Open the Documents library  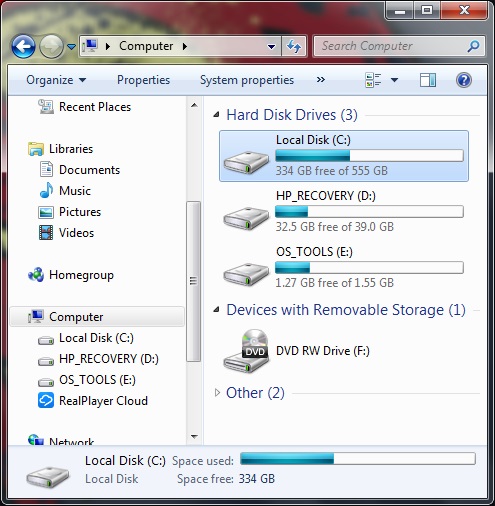tap(89, 170)
